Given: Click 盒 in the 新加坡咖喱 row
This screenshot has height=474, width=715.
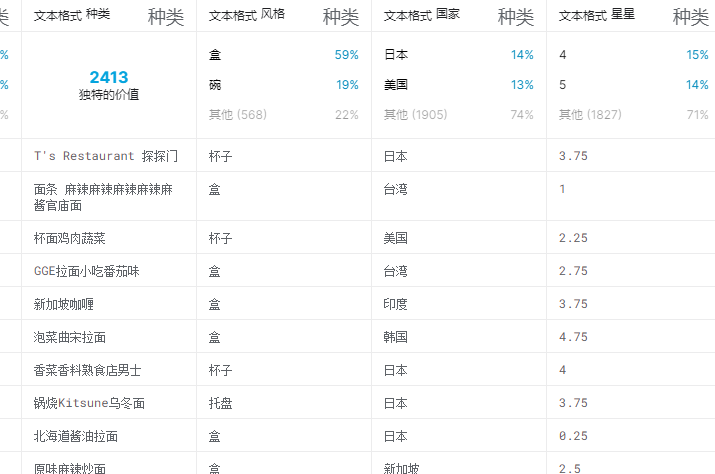Looking at the screenshot, I should click(214, 304).
